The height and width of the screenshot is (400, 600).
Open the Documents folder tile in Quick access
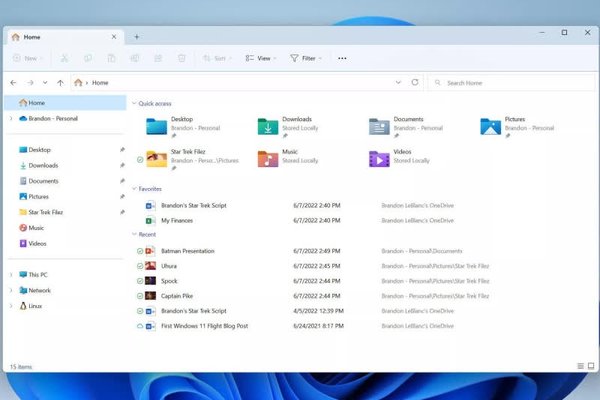click(406, 127)
